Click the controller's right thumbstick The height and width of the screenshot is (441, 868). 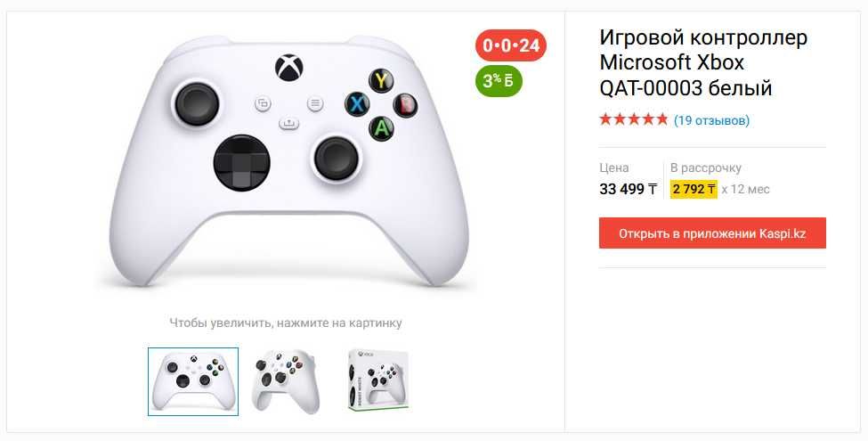pos(336,157)
